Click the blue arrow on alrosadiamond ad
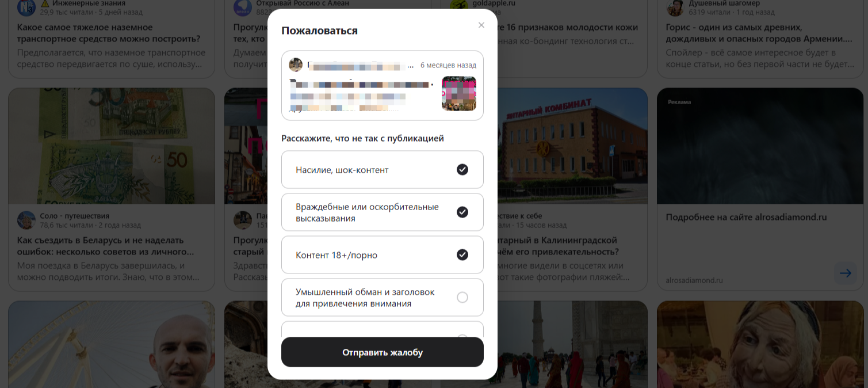The width and height of the screenshot is (868, 388). (845, 273)
